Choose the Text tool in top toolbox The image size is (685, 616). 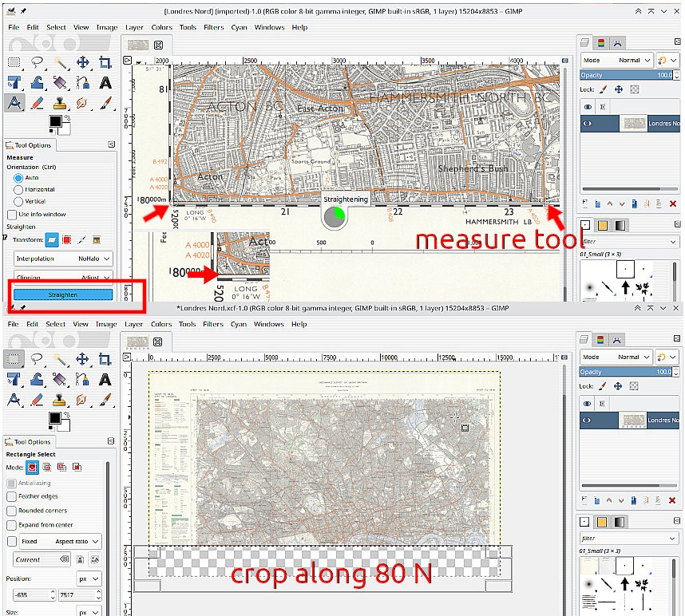coord(105,82)
